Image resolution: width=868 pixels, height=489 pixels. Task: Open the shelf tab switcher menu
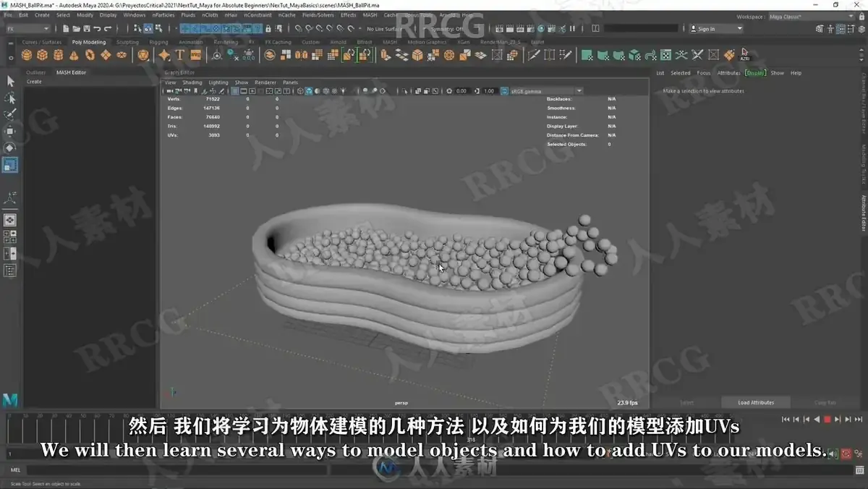[x=11, y=43]
